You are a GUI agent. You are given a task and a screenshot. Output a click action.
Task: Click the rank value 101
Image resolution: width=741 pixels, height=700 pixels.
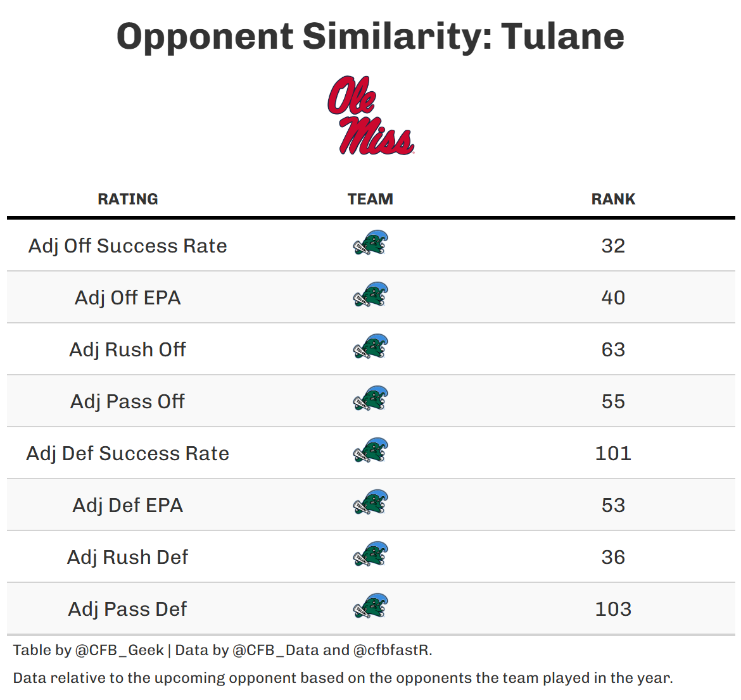(x=613, y=453)
